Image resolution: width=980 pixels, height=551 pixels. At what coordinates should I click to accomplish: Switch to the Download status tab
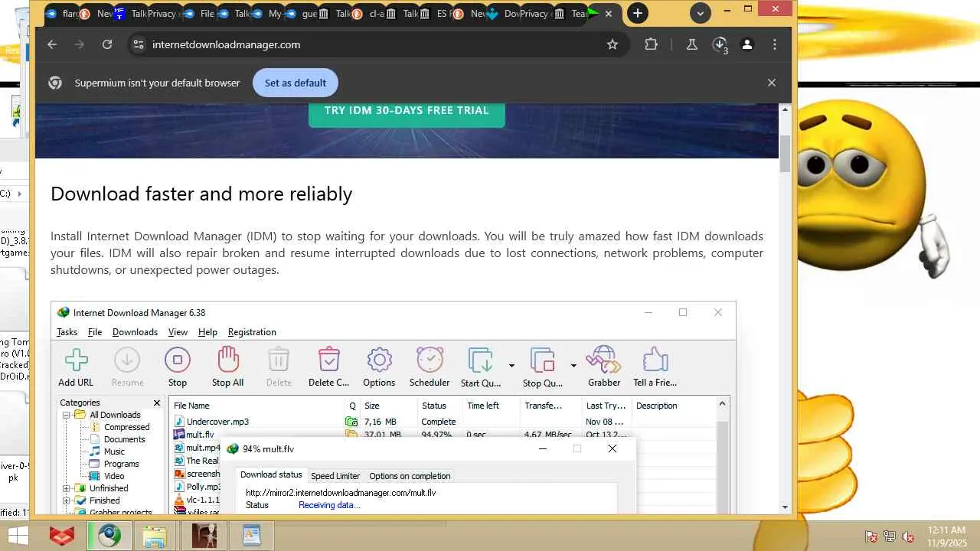tap(271, 475)
